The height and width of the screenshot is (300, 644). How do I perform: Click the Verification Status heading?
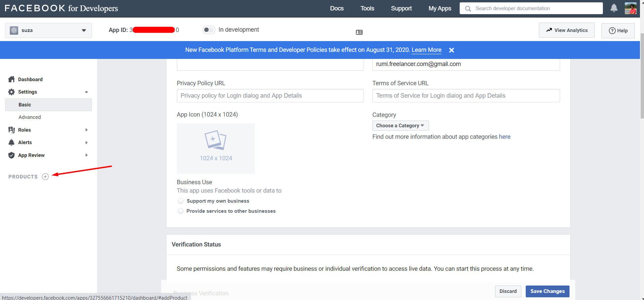point(196,244)
